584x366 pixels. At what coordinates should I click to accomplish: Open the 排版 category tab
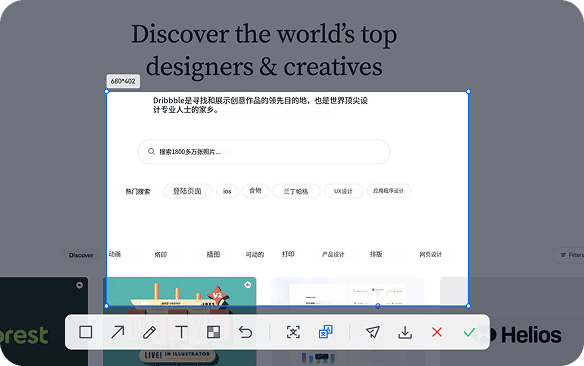(x=376, y=254)
